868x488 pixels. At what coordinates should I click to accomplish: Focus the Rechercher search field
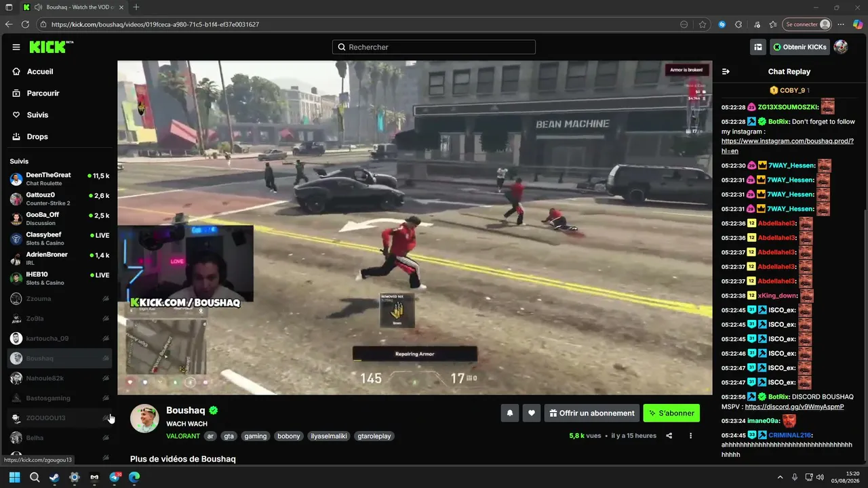pyautogui.click(x=434, y=47)
